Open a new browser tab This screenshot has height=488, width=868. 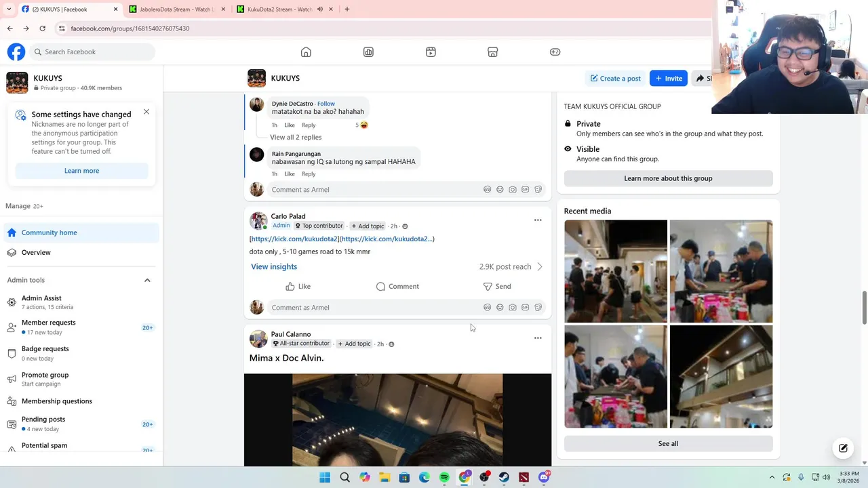[347, 9]
